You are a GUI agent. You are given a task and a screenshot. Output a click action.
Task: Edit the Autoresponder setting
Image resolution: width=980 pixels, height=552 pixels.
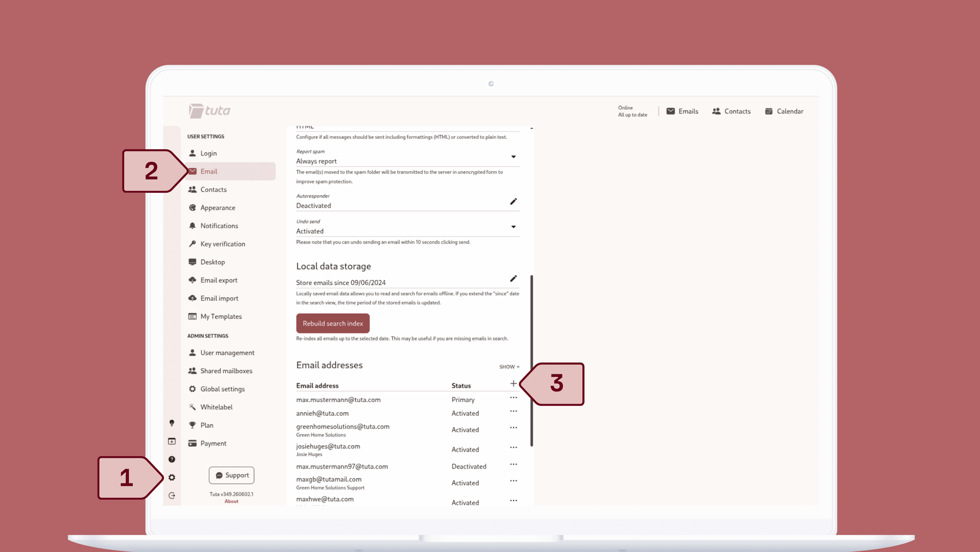pyautogui.click(x=513, y=202)
